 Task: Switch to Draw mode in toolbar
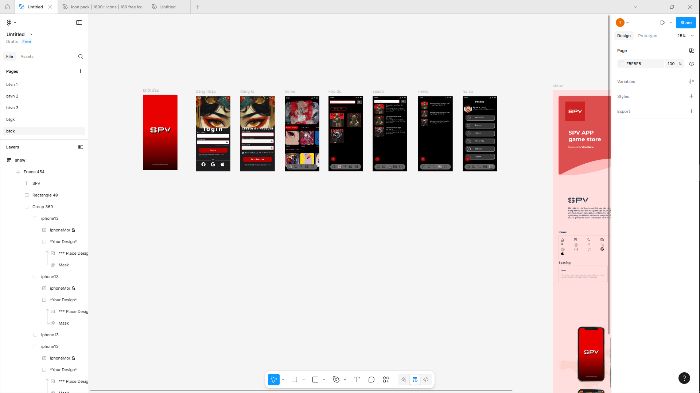404,380
